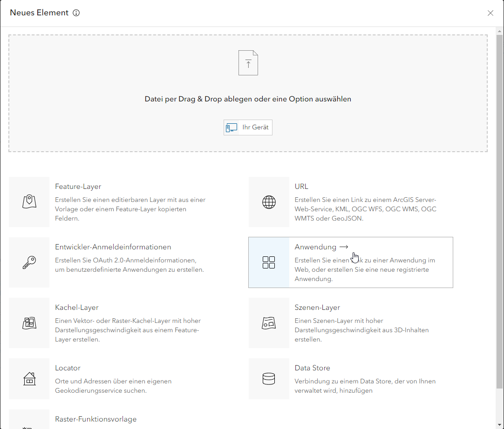Click the key icon for Entwickler-Anmeldeinformationen
The height and width of the screenshot is (429, 504).
[29, 262]
